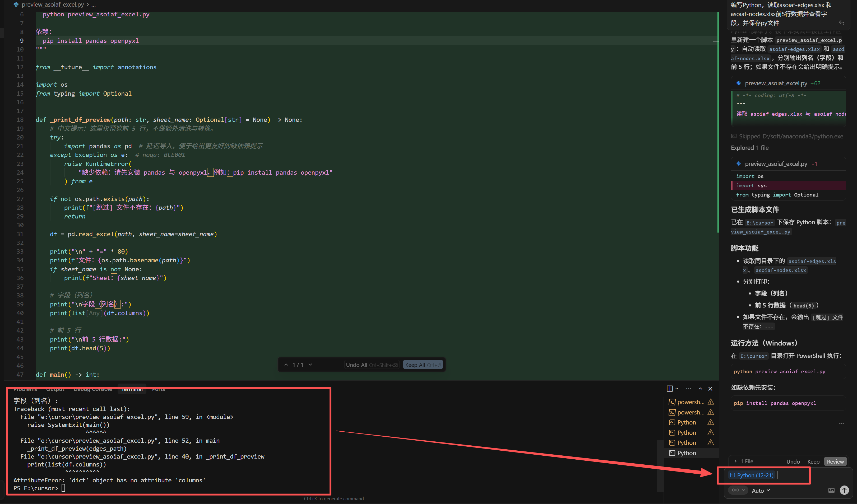Click the pip install pandas openpyxl code block in chat
857x504 pixels.
pos(788,403)
